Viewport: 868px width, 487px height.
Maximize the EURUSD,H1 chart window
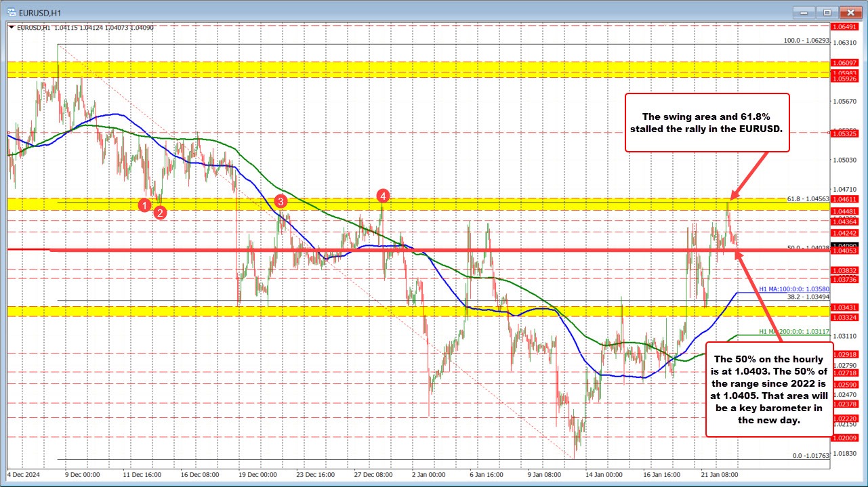point(827,12)
